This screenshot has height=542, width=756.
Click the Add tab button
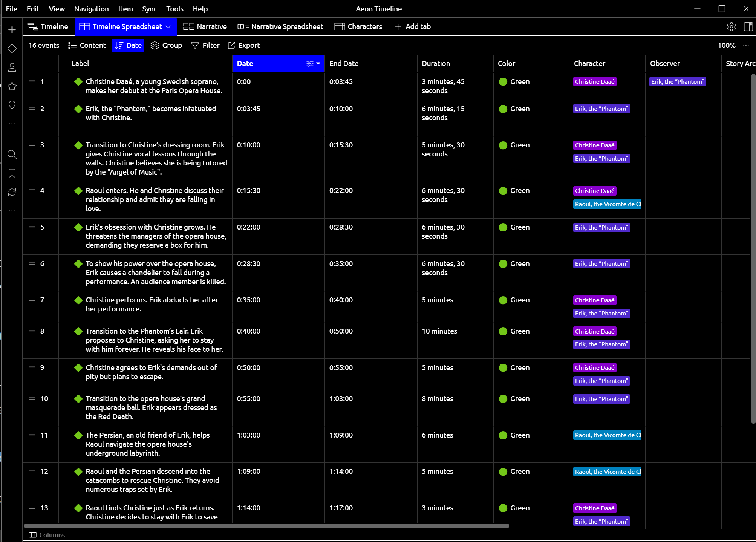pyautogui.click(x=413, y=27)
